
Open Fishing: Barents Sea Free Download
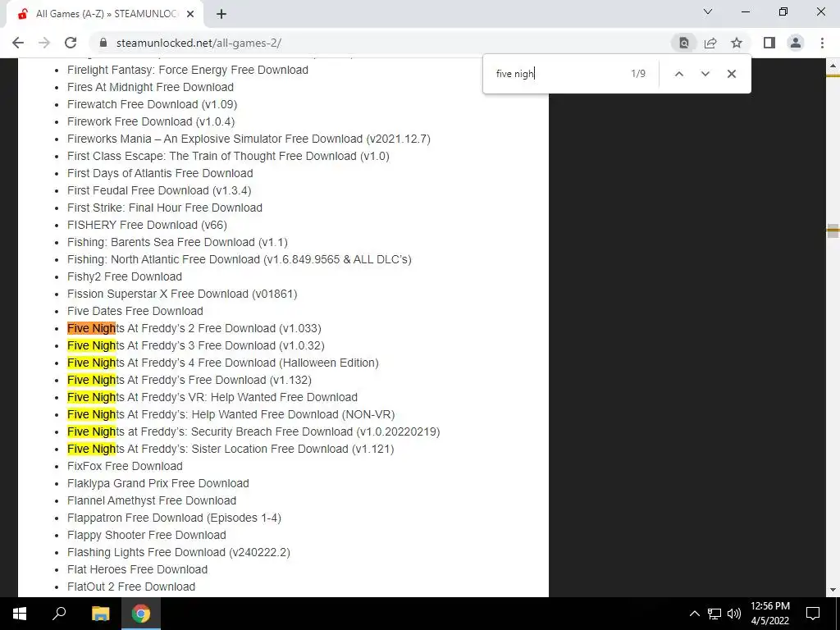click(177, 242)
